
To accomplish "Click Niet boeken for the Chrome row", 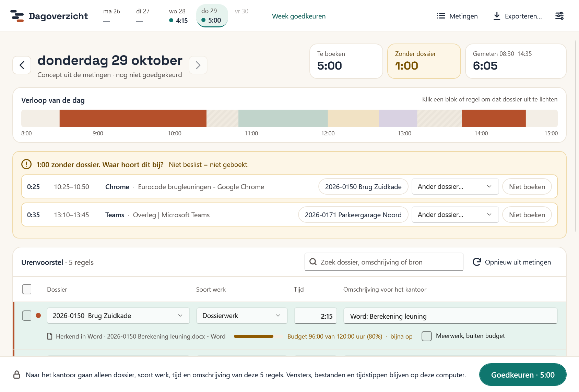I will click(527, 187).
